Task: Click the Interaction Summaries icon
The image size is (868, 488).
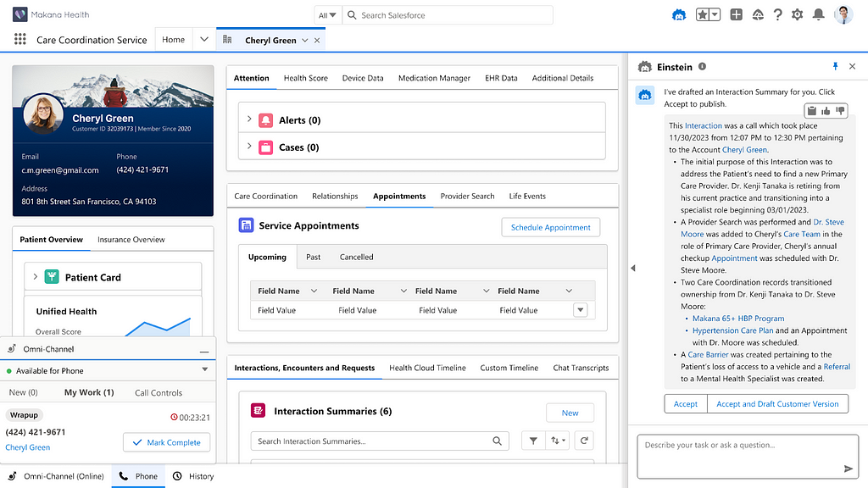Action: pyautogui.click(x=258, y=411)
